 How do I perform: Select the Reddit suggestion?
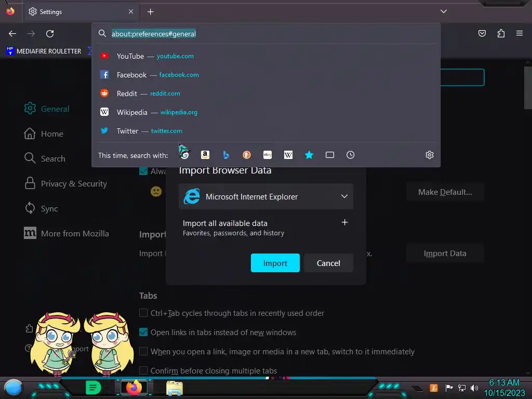(x=266, y=94)
